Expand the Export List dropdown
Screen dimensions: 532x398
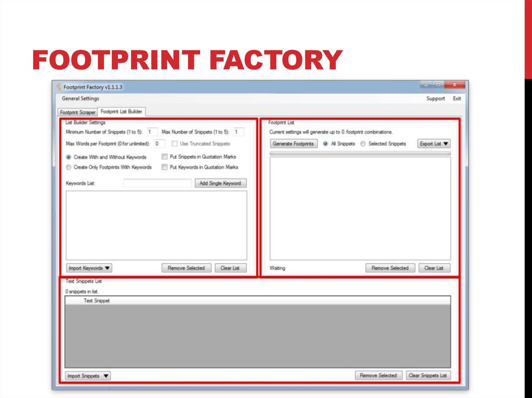[434, 144]
